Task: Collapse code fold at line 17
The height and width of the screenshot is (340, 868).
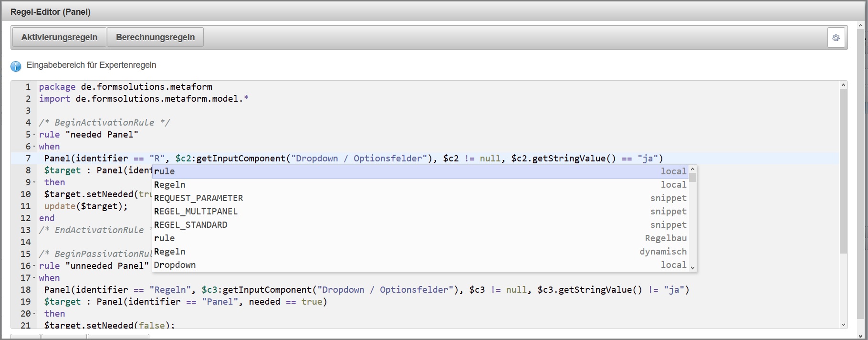Action: point(34,278)
